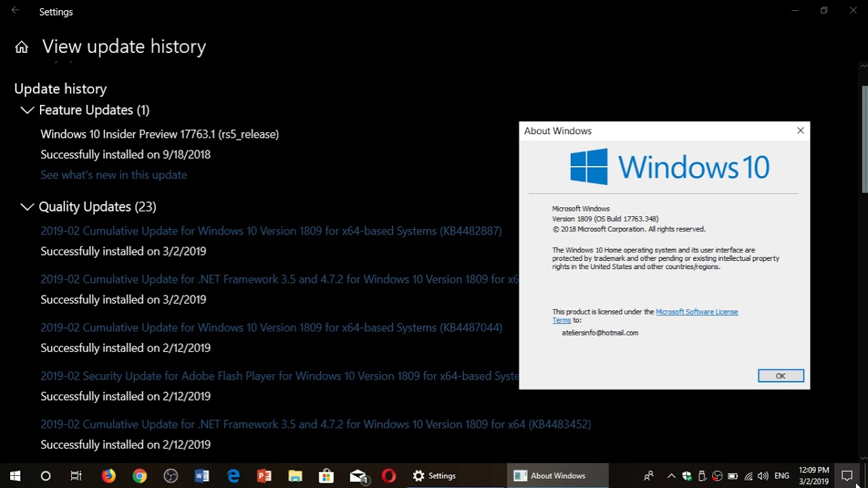Open PowerPoint from the taskbar

click(x=264, y=476)
